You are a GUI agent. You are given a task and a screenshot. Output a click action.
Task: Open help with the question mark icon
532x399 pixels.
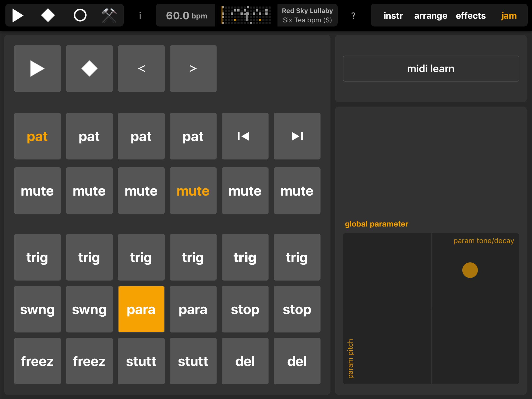point(353,16)
